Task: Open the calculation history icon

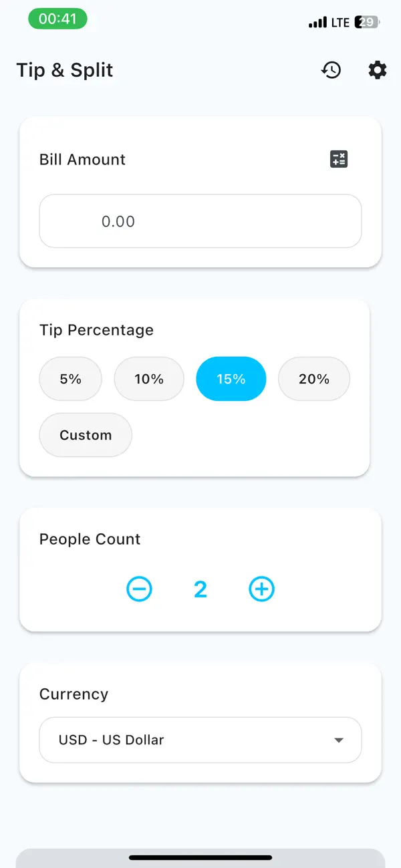Action: [x=331, y=69]
